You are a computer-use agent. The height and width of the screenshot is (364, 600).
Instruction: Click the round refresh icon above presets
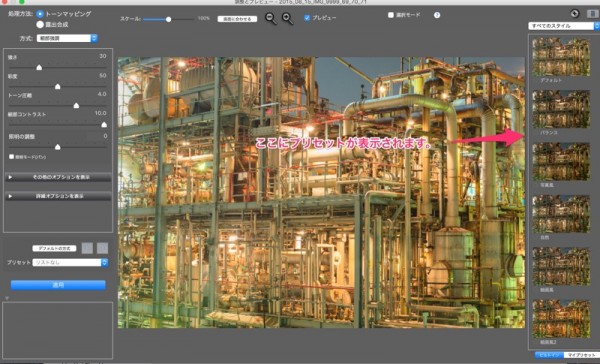point(574,13)
